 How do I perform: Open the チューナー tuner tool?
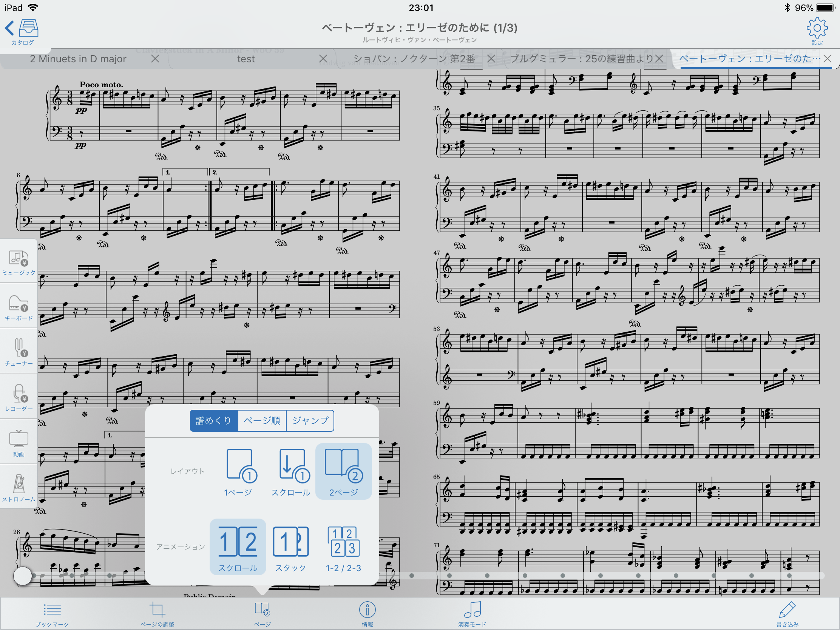pos(19,352)
